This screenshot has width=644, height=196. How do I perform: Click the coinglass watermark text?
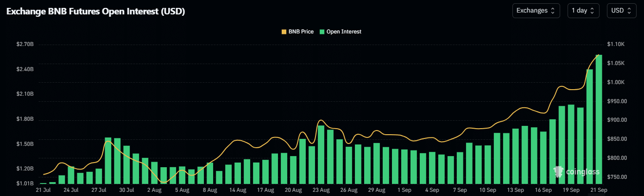pos(582,172)
